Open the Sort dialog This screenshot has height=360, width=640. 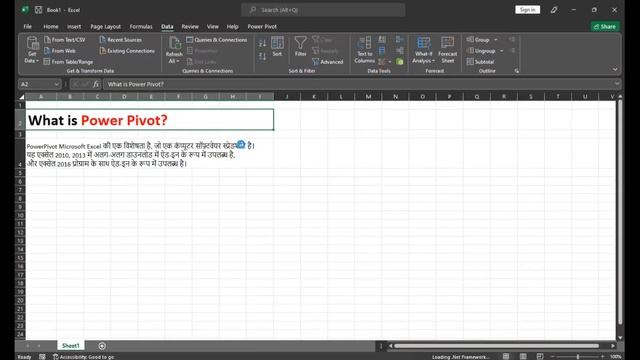point(277,46)
